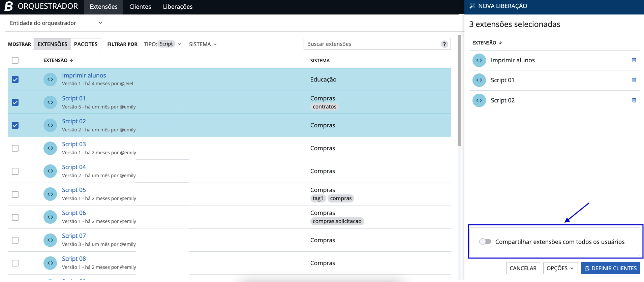The height and width of the screenshot is (282, 644).
Task: Open the Script 03 extension link
Action: click(74, 144)
